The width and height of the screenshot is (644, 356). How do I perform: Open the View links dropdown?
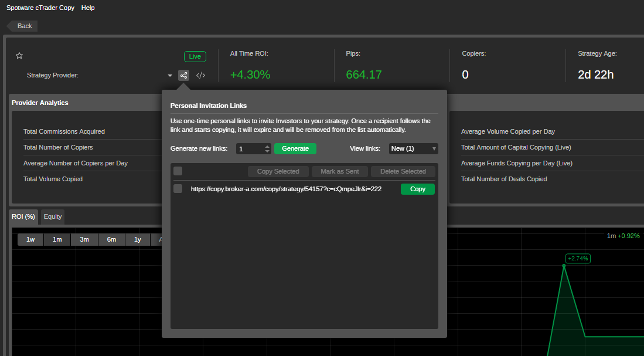413,148
